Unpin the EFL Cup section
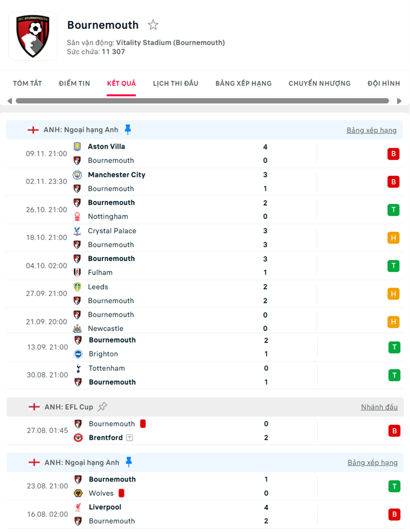Image resolution: width=410 pixels, height=532 pixels. coord(102,406)
